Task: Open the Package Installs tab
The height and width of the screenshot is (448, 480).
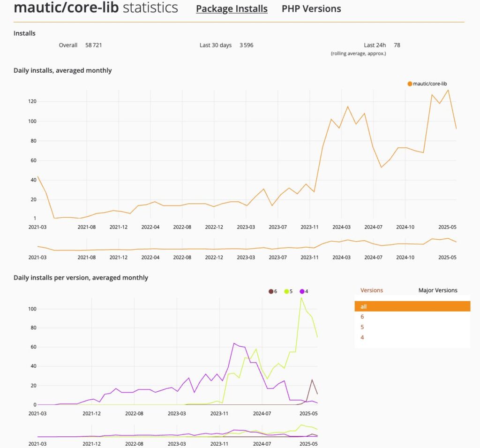Action: tap(232, 8)
